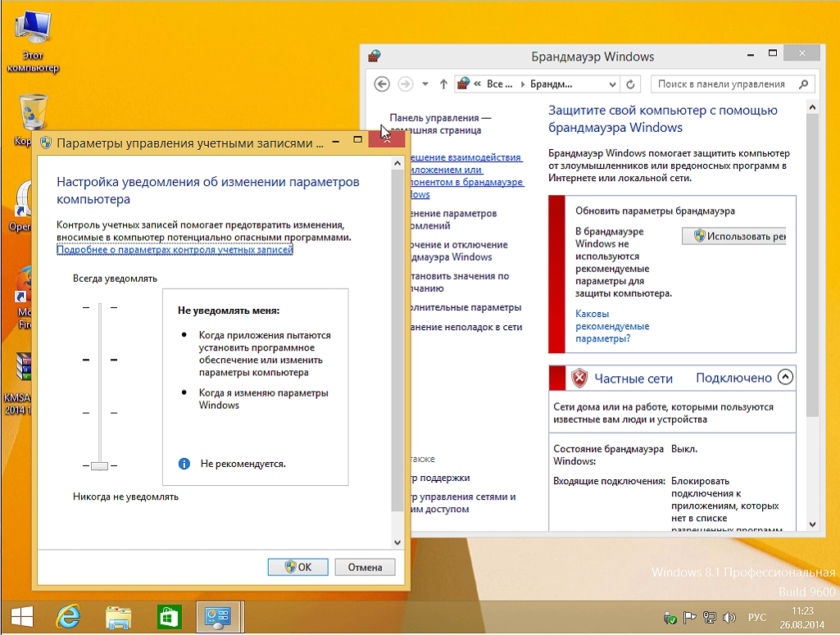Open the allow app through firewall link

466,175
